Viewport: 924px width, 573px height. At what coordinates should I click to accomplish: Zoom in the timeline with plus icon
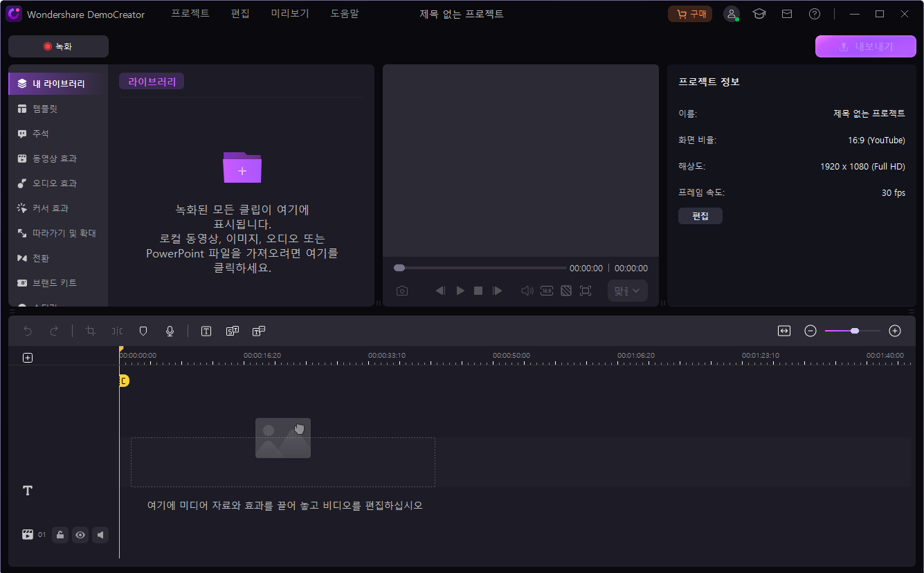tap(895, 331)
